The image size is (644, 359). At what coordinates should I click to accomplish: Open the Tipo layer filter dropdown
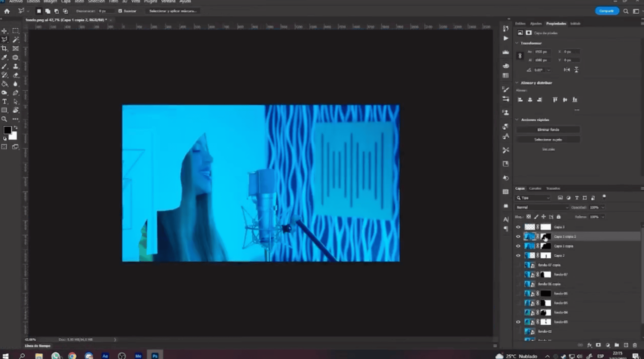point(533,198)
